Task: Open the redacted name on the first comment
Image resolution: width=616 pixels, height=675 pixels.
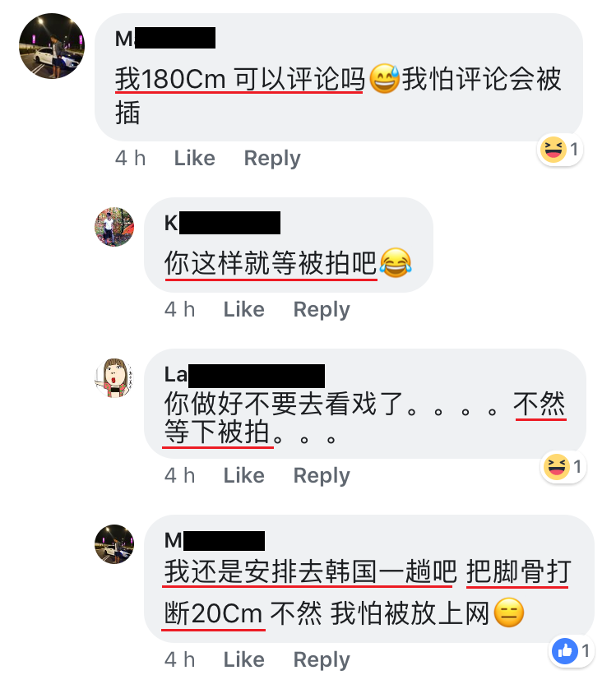Action: click(165, 39)
